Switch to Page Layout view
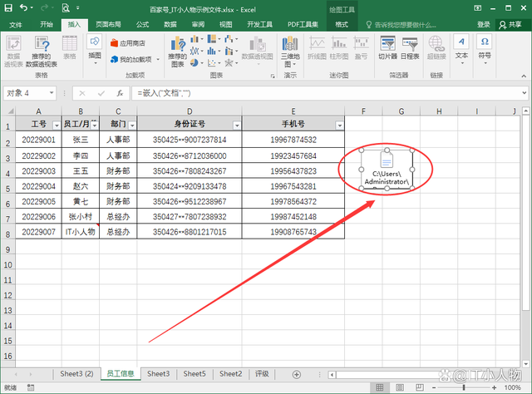 (x=400, y=387)
